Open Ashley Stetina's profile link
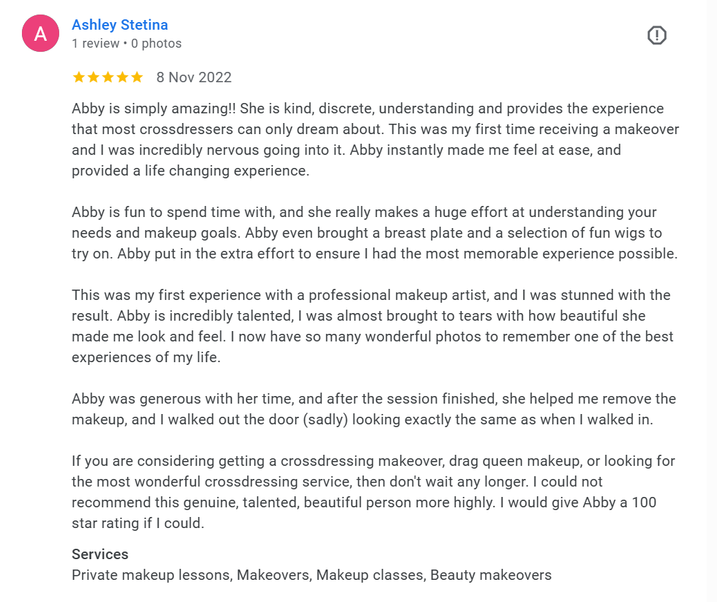The height and width of the screenshot is (602, 717). (120, 25)
